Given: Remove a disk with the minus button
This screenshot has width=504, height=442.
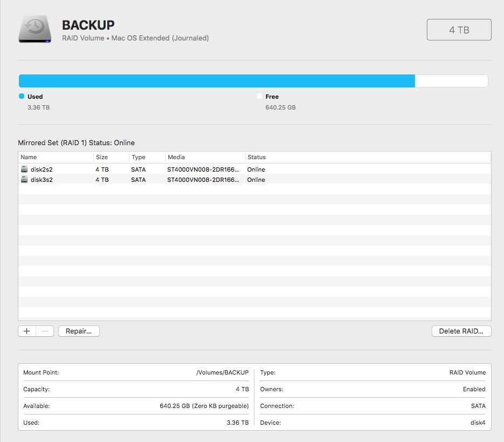Looking at the screenshot, I should 45,331.
